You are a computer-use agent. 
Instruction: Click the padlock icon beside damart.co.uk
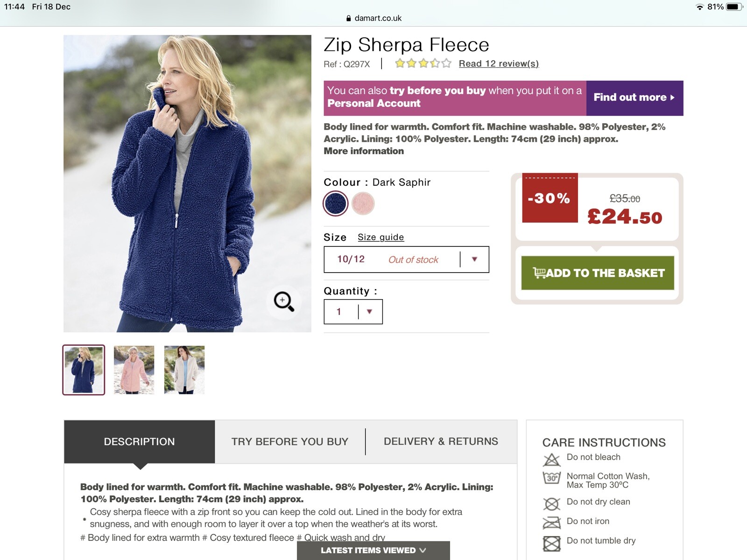click(347, 18)
